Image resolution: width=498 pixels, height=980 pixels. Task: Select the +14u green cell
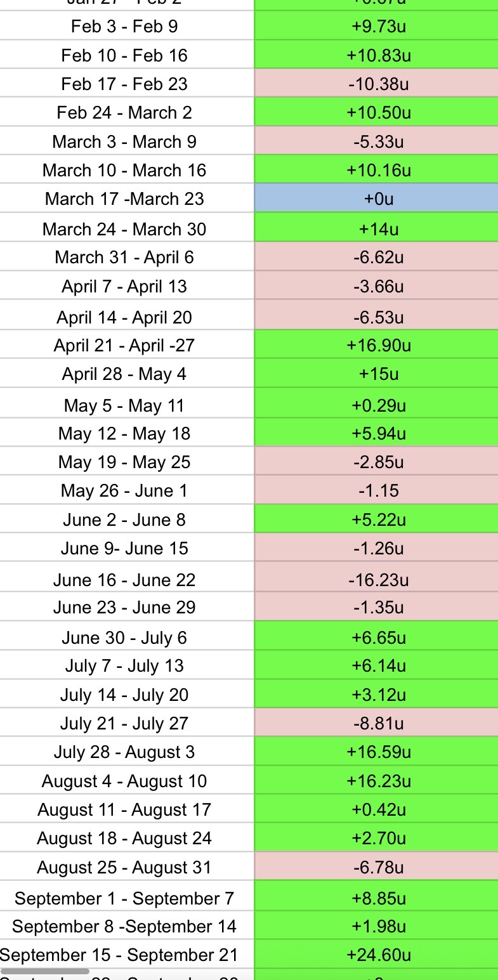(x=378, y=228)
